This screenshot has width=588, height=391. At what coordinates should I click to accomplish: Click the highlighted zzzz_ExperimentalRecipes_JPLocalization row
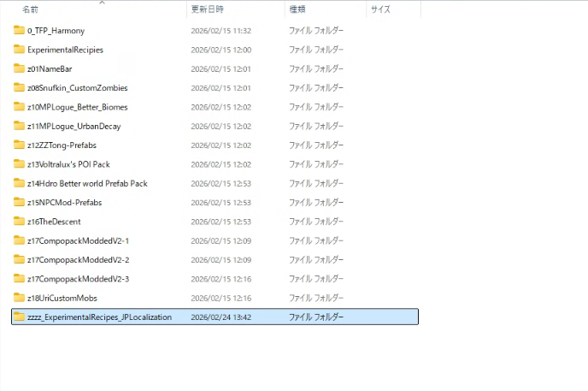click(214, 317)
